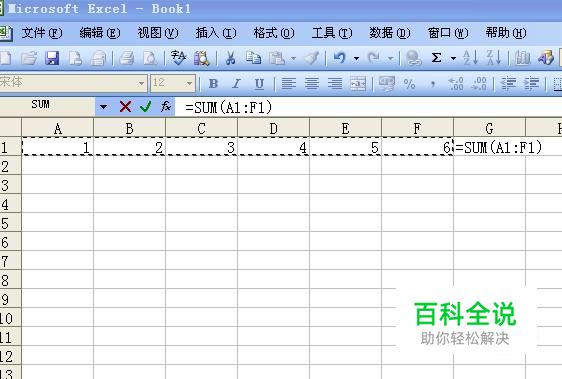The height and width of the screenshot is (379, 562).
Task: Open the 数据(D) menu
Action: 390,33
